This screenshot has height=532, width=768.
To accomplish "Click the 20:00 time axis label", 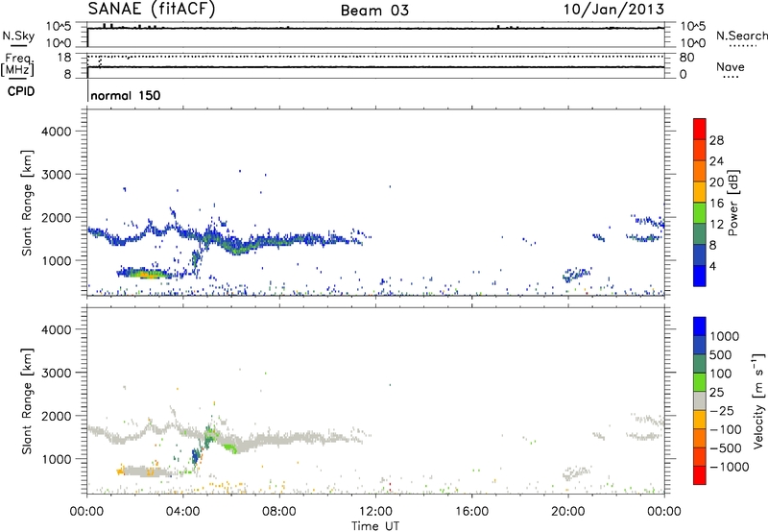I will [x=567, y=512].
